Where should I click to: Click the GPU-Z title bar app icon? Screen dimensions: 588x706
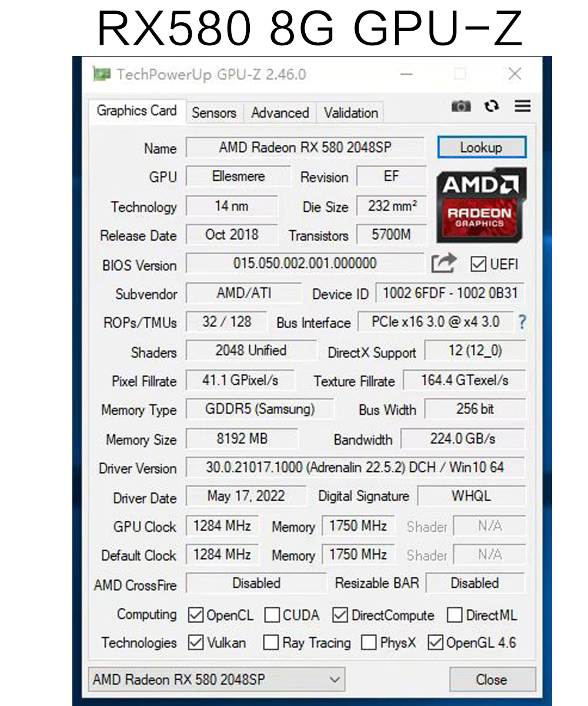point(102,75)
